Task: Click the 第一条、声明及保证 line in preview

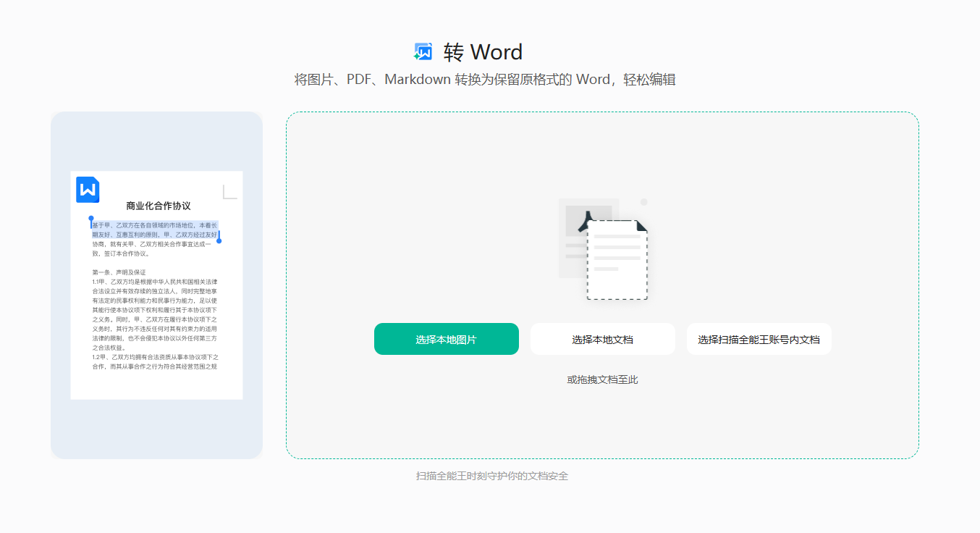Action: click(x=119, y=272)
